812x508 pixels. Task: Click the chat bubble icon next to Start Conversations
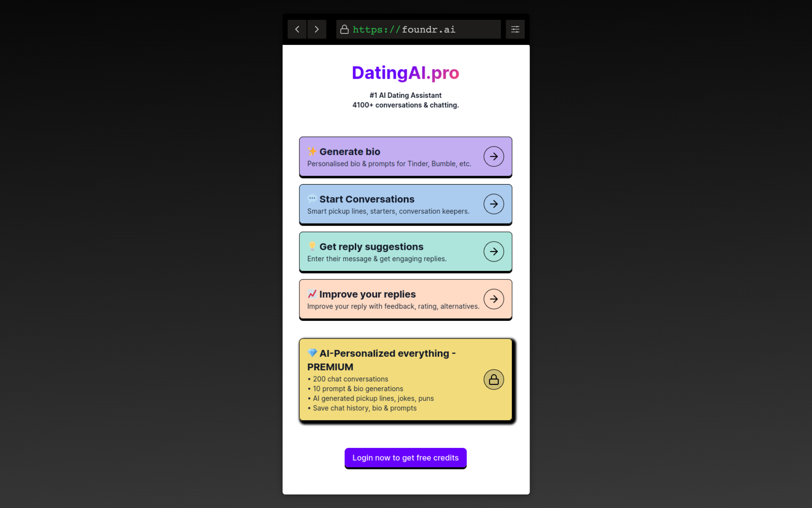pyautogui.click(x=312, y=199)
